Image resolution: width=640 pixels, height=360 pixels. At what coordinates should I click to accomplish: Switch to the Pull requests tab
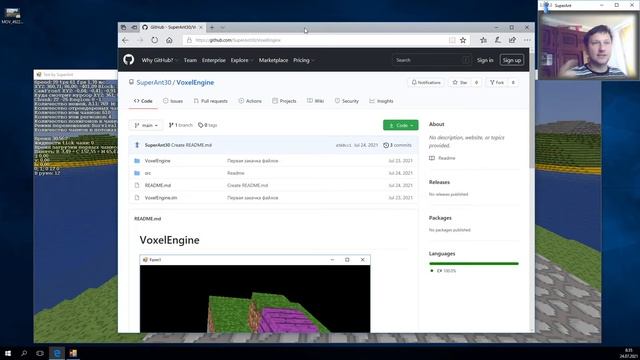211,101
